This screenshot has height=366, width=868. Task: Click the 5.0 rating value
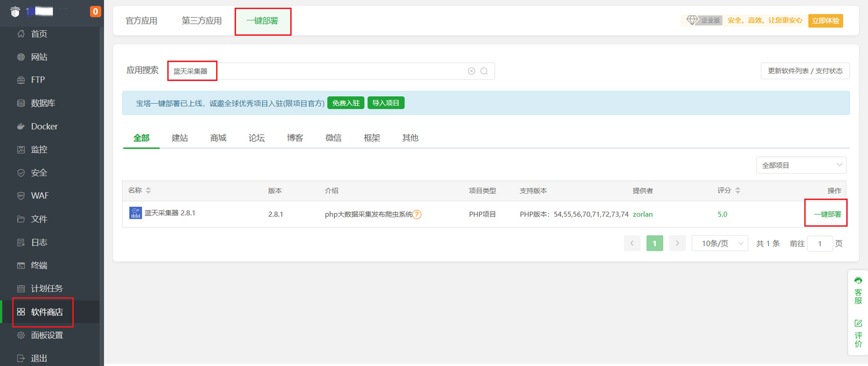pos(722,214)
